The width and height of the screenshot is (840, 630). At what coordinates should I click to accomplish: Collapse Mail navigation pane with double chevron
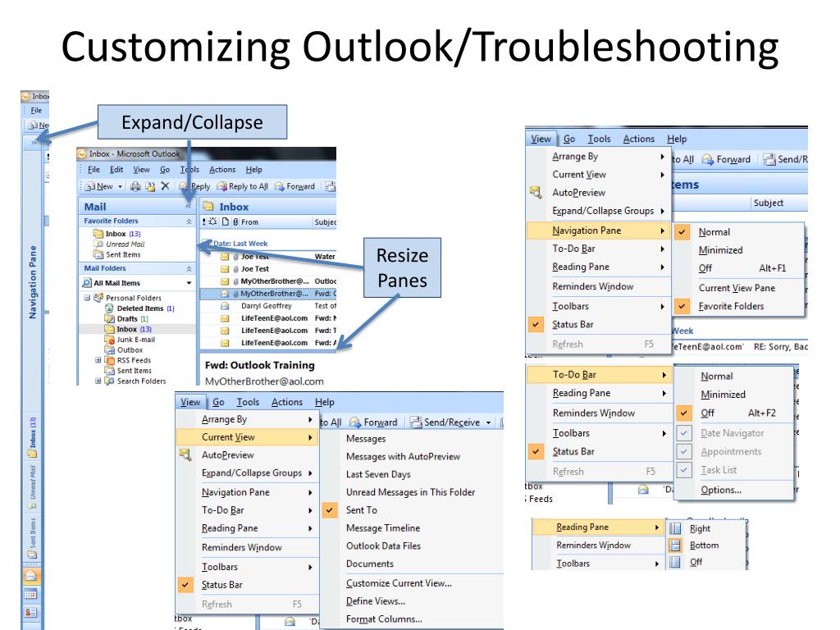tap(188, 206)
